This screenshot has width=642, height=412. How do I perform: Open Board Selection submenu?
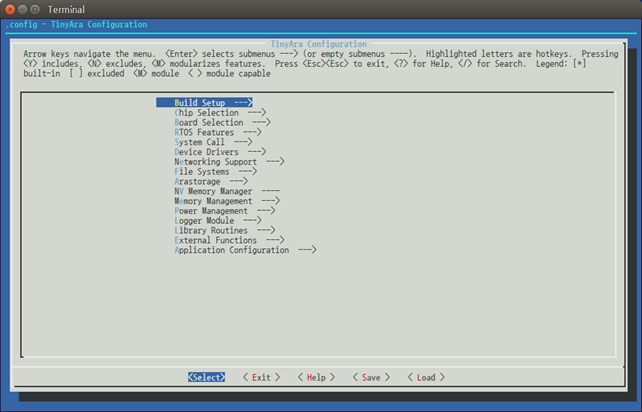tap(208, 123)
